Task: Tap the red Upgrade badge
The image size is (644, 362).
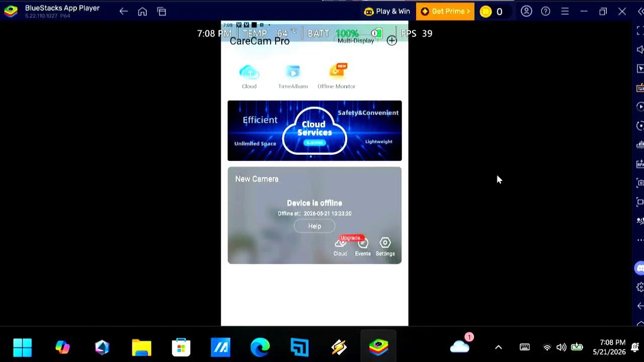Action: (351, 238)
